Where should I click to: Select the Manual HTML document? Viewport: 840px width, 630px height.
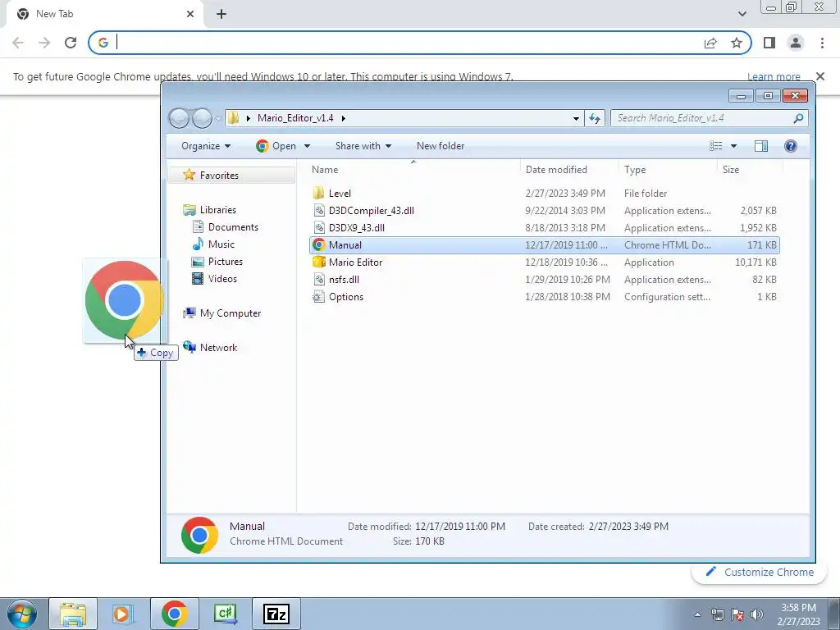[545, 244]
